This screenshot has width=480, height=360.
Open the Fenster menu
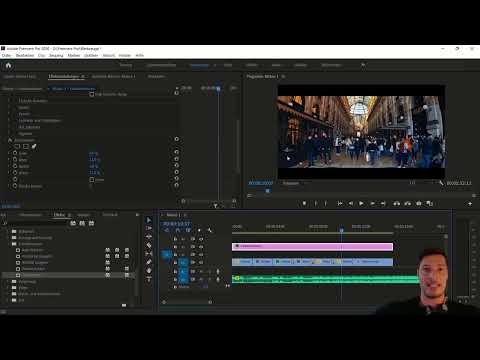click(125, 55)
